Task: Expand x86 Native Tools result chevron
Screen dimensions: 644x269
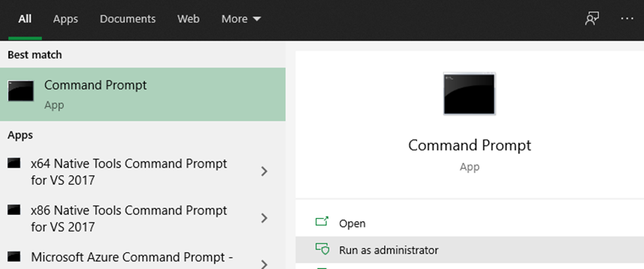Action: (264, 218)
